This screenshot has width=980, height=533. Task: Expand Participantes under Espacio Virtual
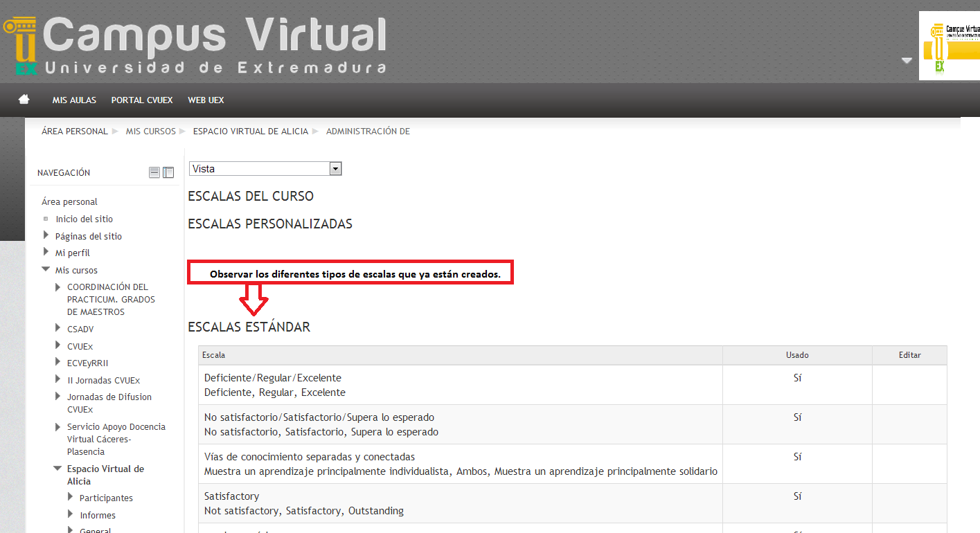71,498
